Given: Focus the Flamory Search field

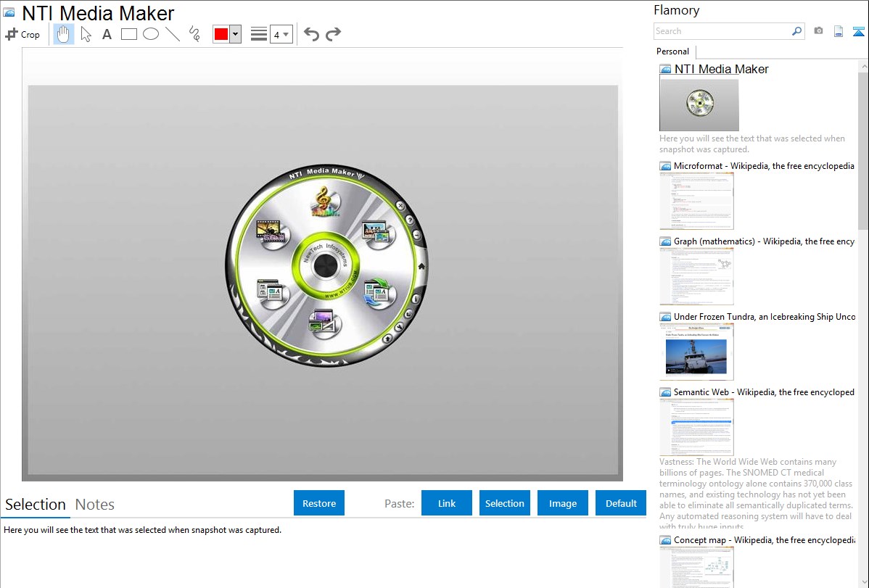Looking at the screenshot, I should coord(722,31).
